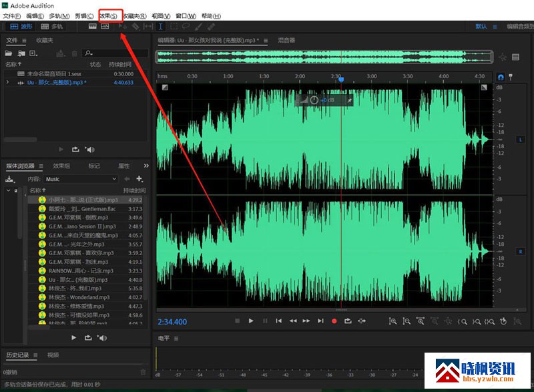Toggle auto-play in media browser

(x=102, y=337)
